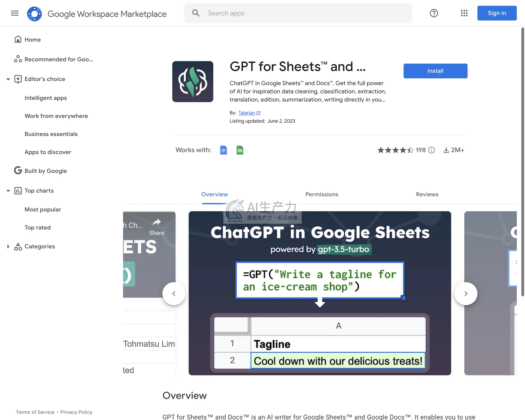
Task: Open Apps to discover
Action: 48,152
